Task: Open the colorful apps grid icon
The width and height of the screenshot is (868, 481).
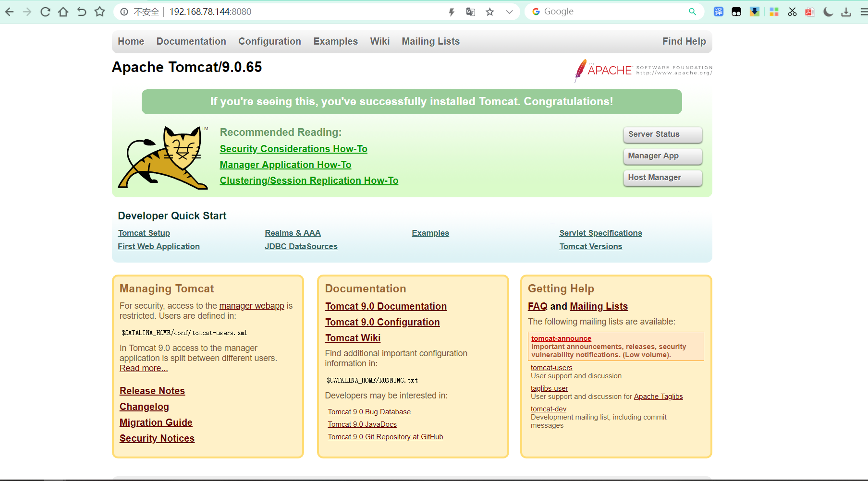Action: [x=774, y=12]
